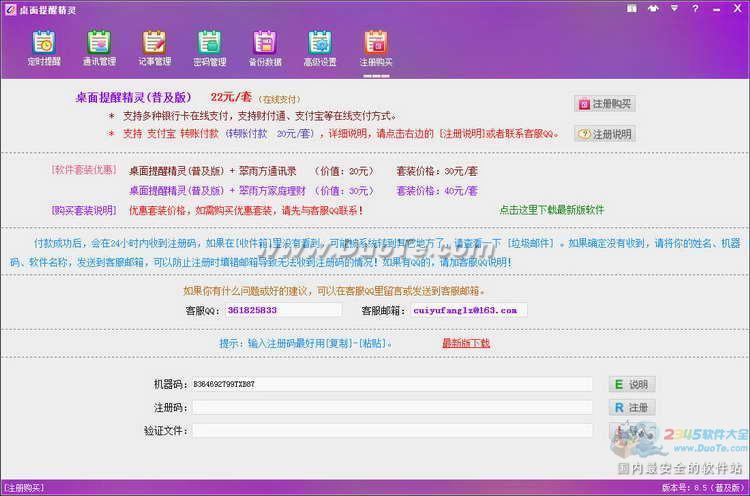Open the 密码管理 password manager
The width and height of the screenshot is (750, 496).
(210, 48)
